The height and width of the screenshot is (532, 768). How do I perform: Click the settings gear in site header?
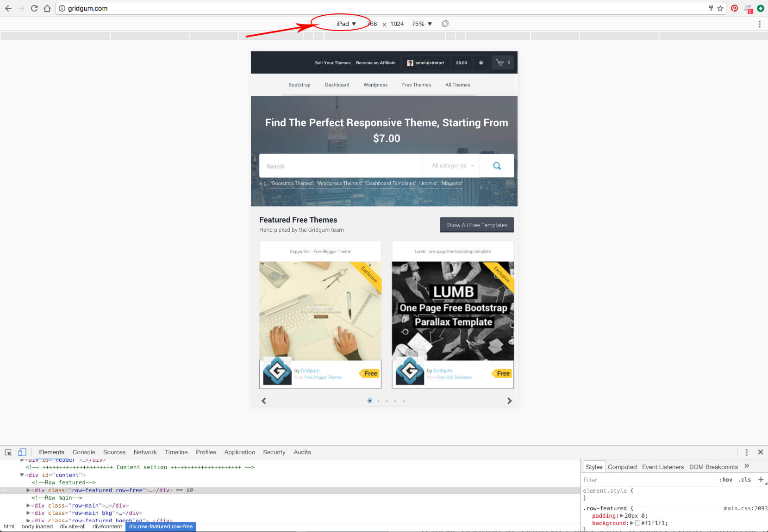tap(481, 63)
